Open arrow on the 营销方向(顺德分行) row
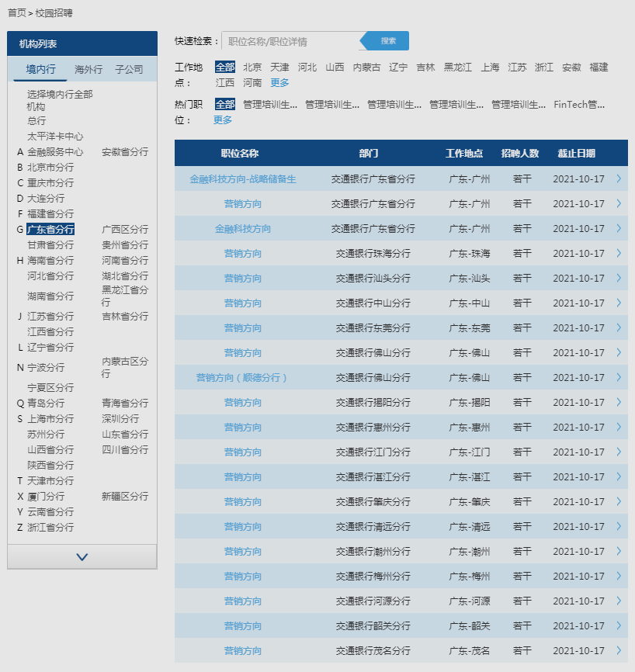The width and height of the screenshot is (635, 672). point(619,378)
